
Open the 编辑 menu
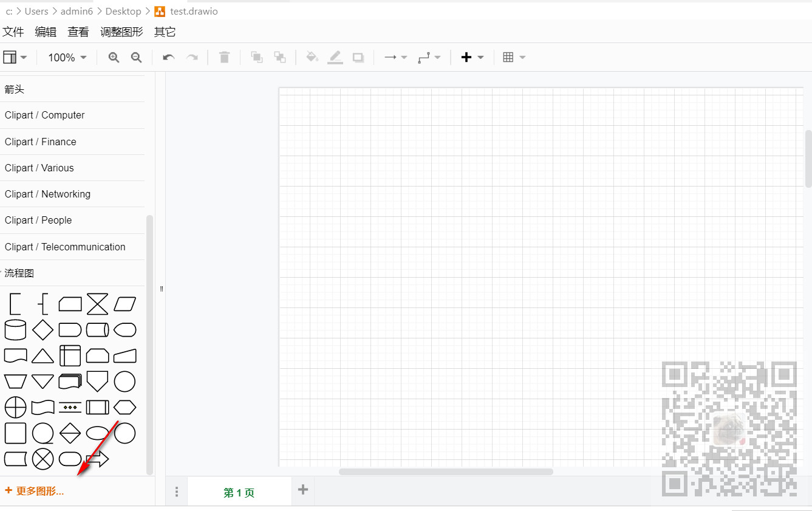pos(46,32)
